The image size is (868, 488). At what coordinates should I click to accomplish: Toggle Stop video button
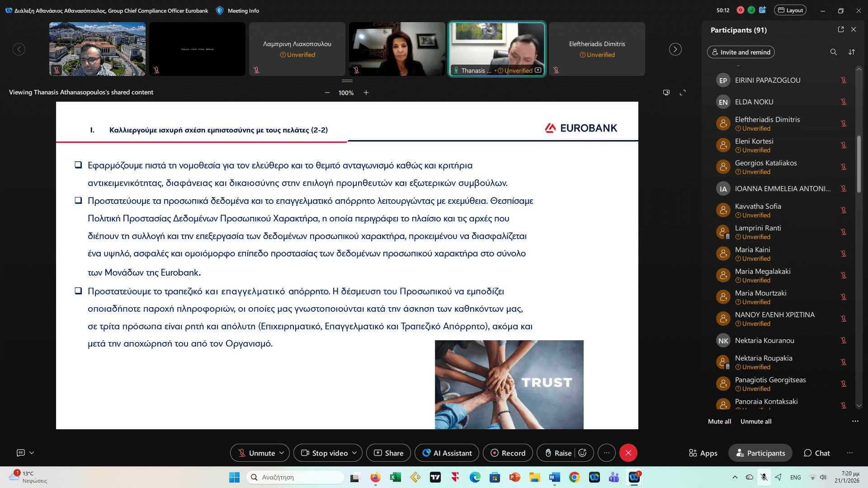click(325, 453)
